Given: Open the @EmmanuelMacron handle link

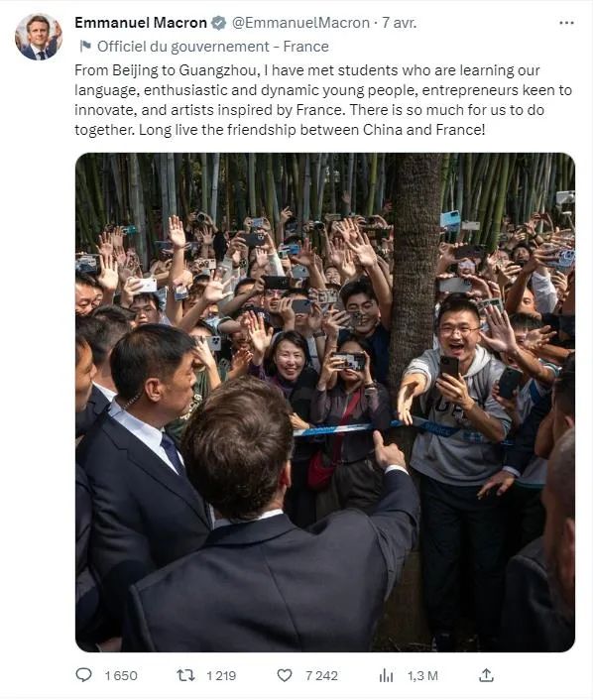Looking at the screenshot, I should 300,23.
